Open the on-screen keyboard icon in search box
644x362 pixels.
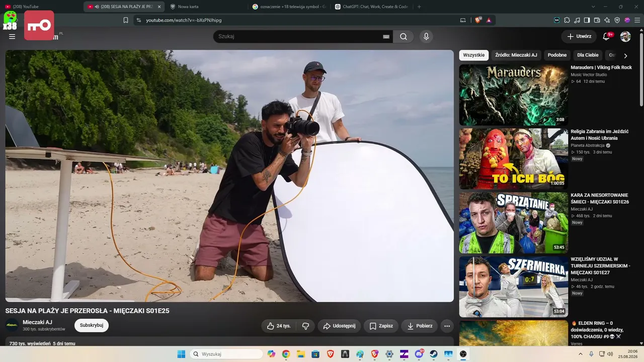tap(386, 37)
